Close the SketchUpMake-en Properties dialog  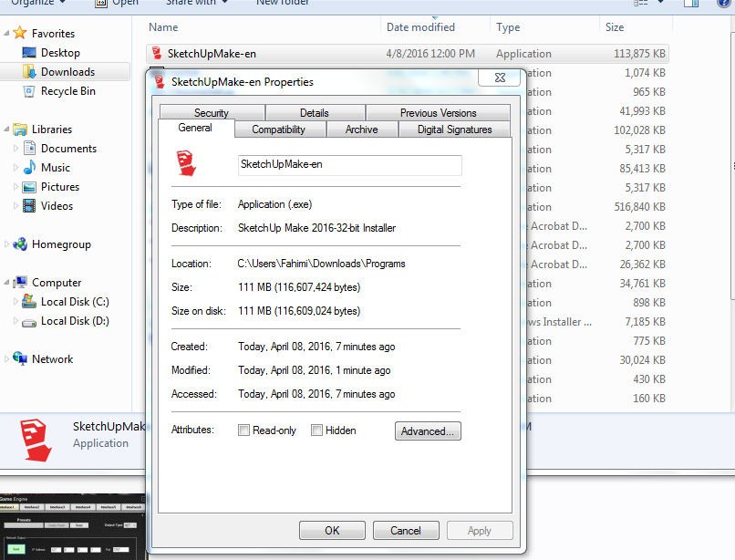tap(500, 78)
